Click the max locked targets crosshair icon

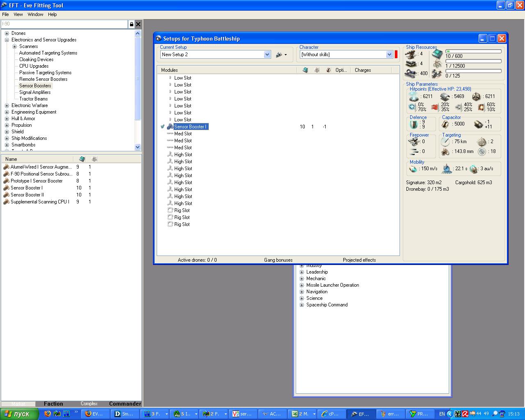(x=482, y=142)
